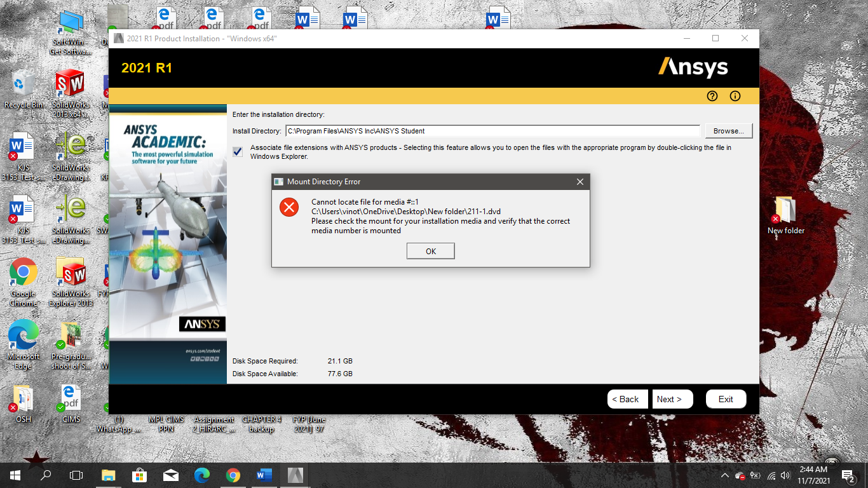Viewport: 868px width, 488px height.
Task: Click into the Install Directory path field
Action: tap(492, 131)
